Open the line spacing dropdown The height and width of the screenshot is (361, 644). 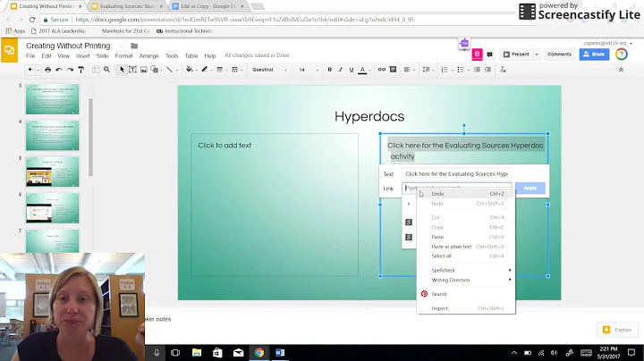pos(428,70)
